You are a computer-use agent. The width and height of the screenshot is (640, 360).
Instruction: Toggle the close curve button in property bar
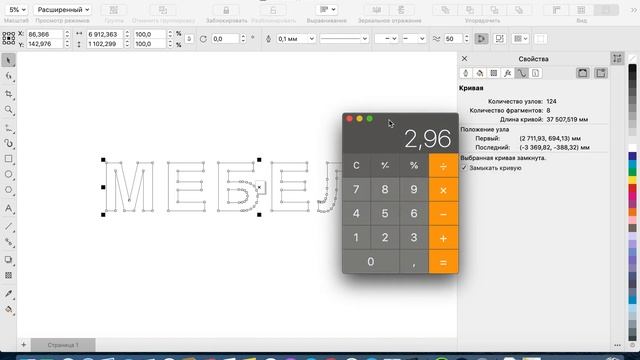pyautogui.click(x=482, y=39)
